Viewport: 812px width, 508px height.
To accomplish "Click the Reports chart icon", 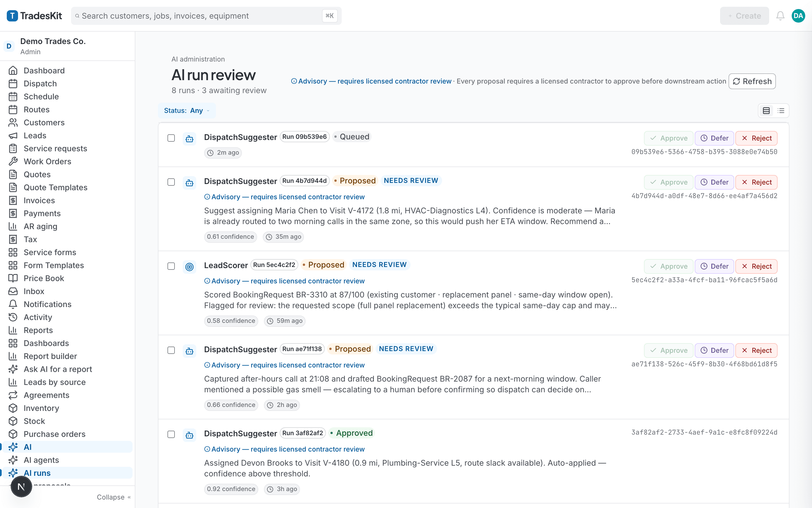I will (x=13, y=330).
